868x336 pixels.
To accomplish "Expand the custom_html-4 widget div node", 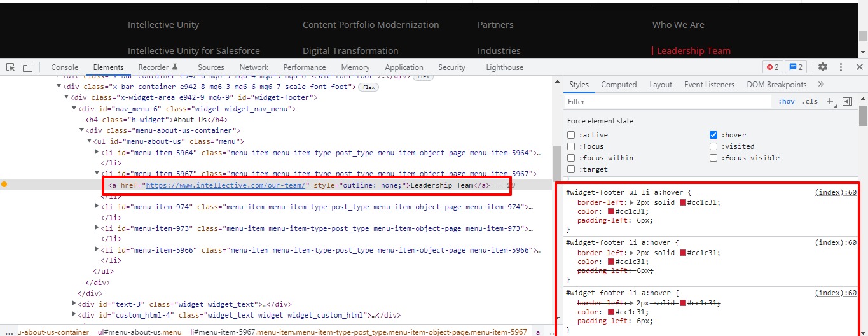I will tap(74, 315).
